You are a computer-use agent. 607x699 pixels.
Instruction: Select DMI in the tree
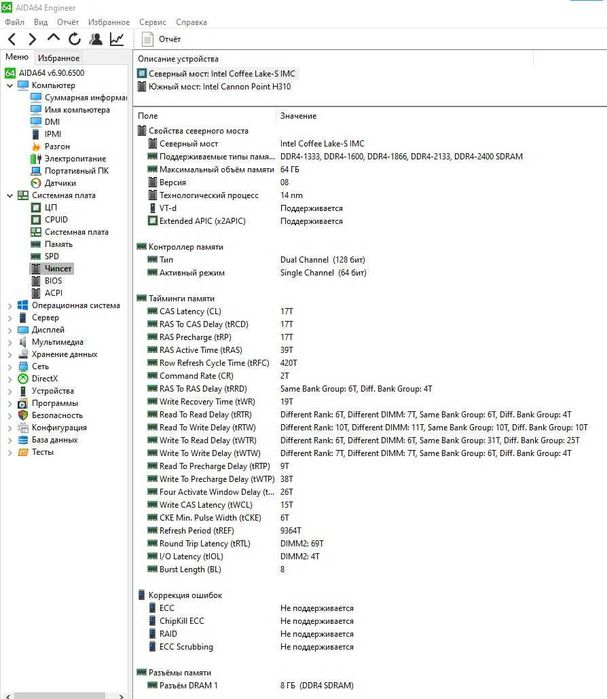[45, 122]
